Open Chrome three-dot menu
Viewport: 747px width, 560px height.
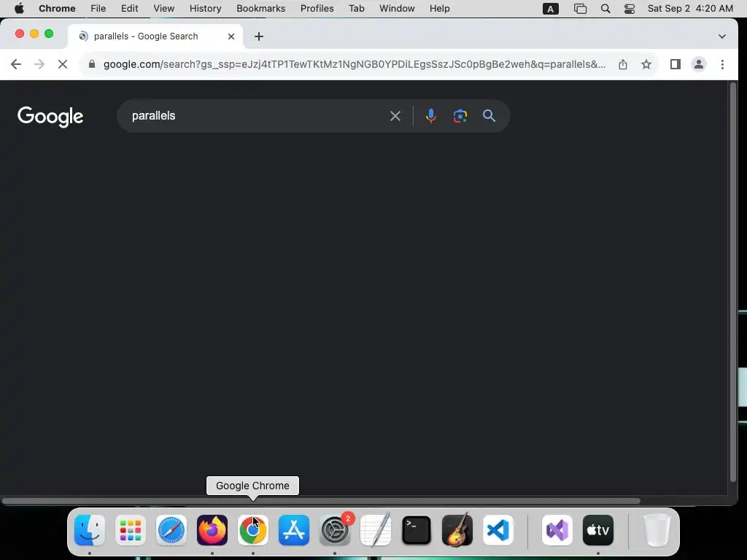(722, 64)
